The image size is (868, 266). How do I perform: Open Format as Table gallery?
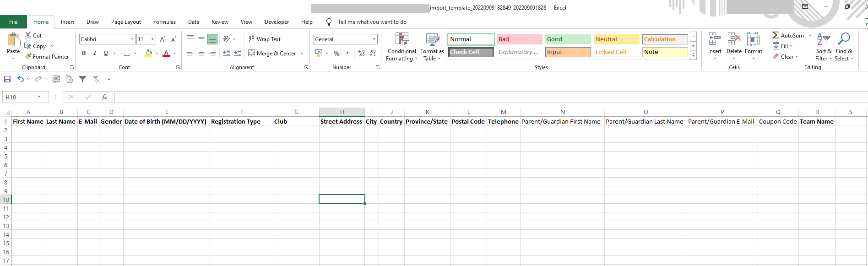pyautogui.click(x=432, y=47)
